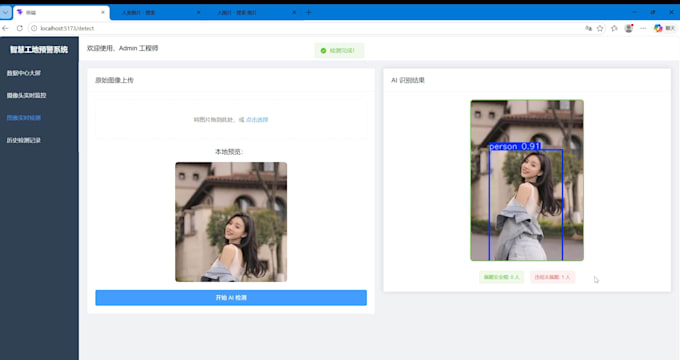Viewport: 680px width, 360px height.
Task: Select the highlighted blue sidebar menu item
Action: tap(24, 118)
